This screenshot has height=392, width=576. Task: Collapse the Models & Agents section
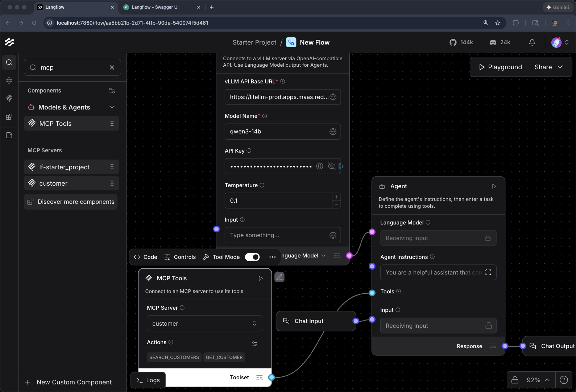112,107
